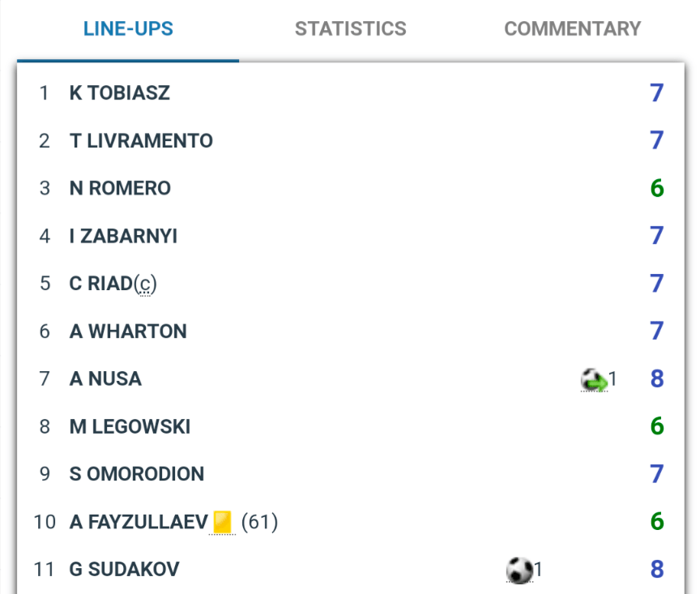The width and height of the screenshot is (700, 594).
Task: Select the Line-ups tab
Action: 128,29
